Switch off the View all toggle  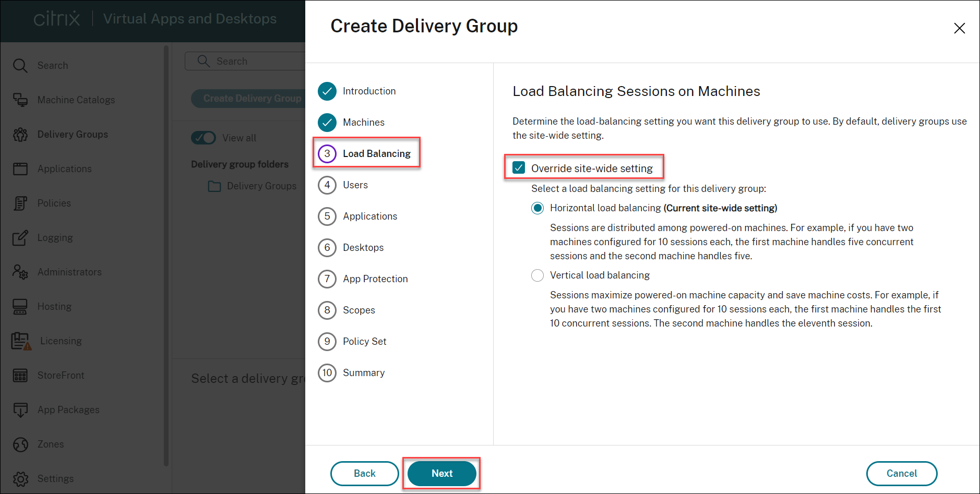204,138
